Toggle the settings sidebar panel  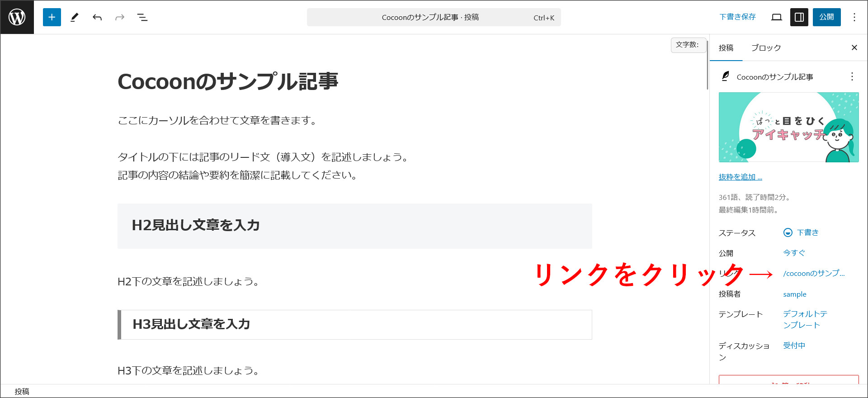point(799,17)
